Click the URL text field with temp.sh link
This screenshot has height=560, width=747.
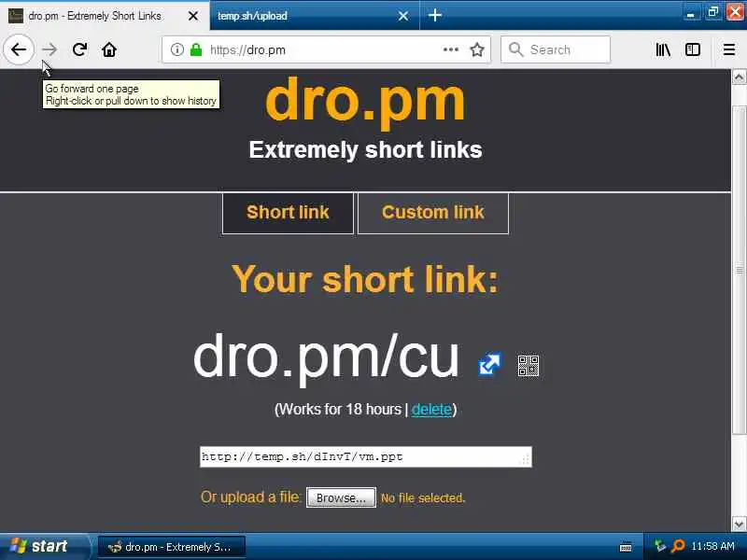(365, 457)
